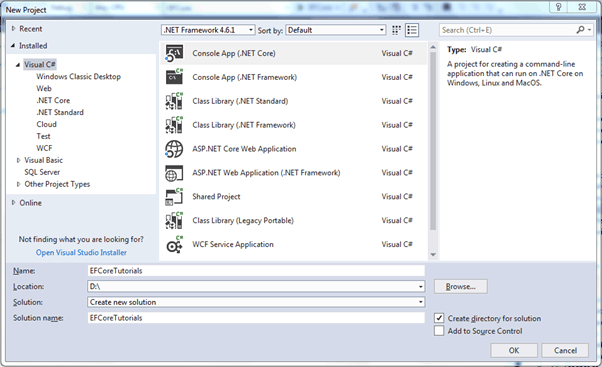Select the Web category in the tree
Screen dimensions: 602x367
pos(44,89)
